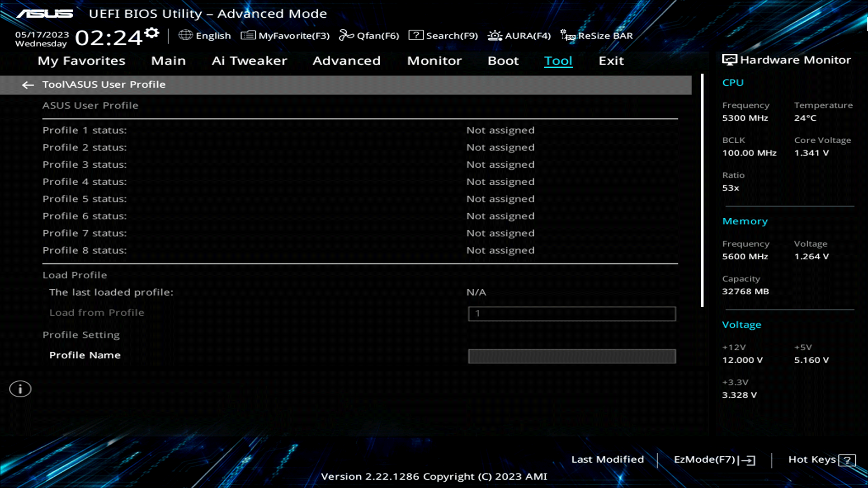The height and width of the screenshot is (488, 868).
Task: Select the Advanced menu item
Action: tap(346, 61)
